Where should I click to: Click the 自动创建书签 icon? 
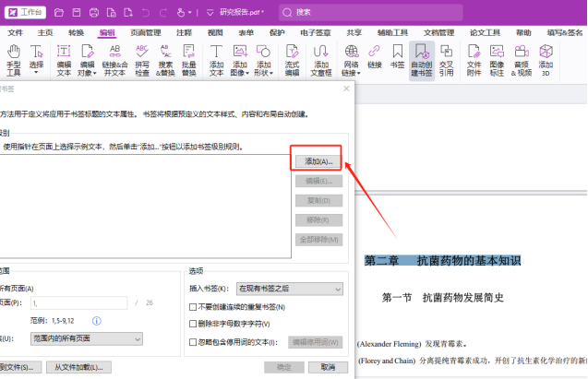[x=421, y=59]
